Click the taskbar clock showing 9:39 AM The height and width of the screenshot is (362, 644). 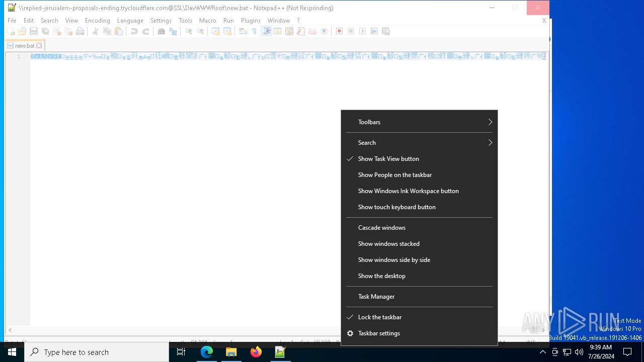tap(601, 352)
